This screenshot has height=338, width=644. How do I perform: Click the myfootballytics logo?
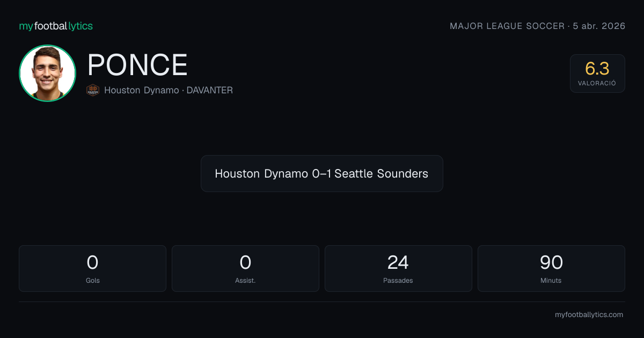56,26
